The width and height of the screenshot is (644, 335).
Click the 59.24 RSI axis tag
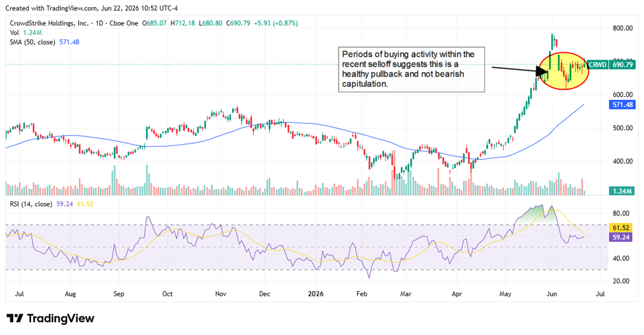[x=620, y=237]
